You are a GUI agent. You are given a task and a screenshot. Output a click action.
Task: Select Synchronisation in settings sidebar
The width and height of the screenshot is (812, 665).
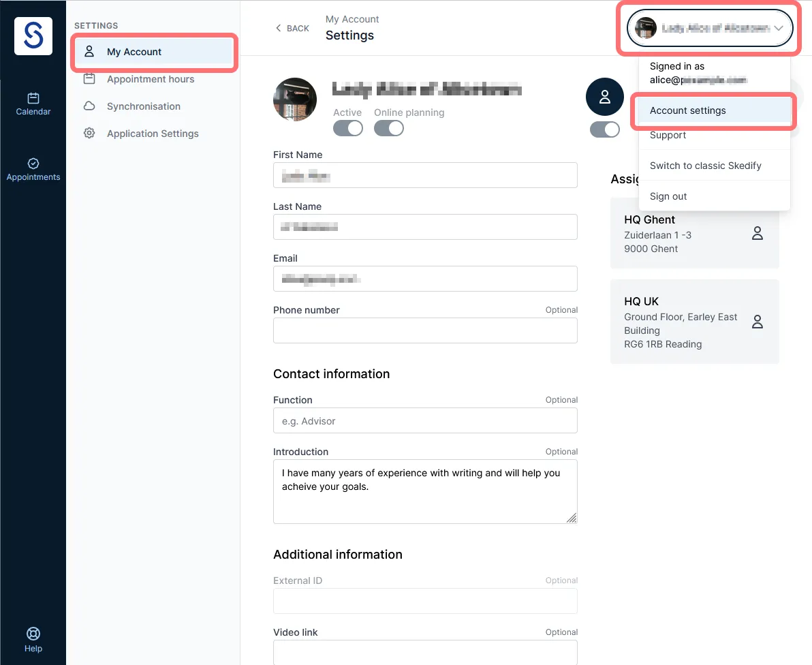tap(154, 106)
